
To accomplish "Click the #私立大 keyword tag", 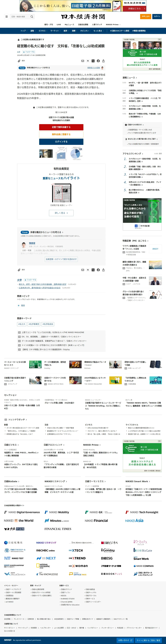I will pos(22,324).
